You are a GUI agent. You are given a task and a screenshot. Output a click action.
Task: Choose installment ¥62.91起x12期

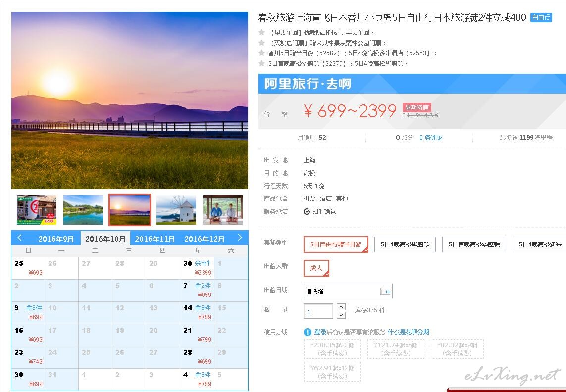(x=332, y=372)
